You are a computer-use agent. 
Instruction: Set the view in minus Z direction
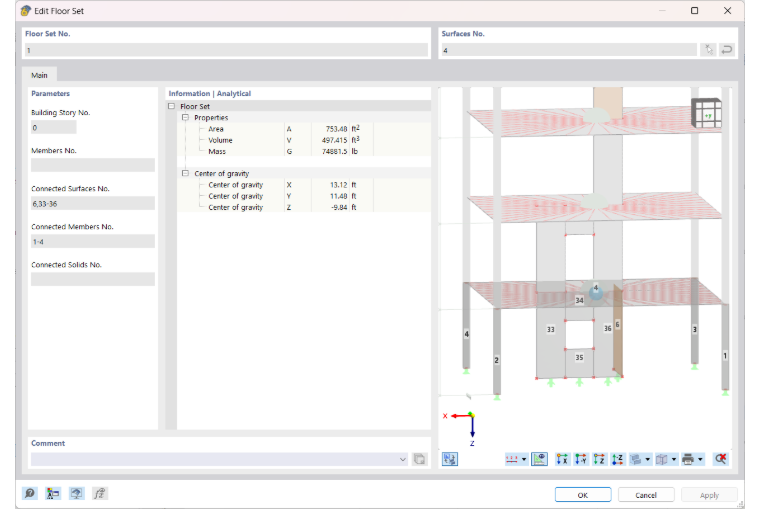(x=618, y=459)
